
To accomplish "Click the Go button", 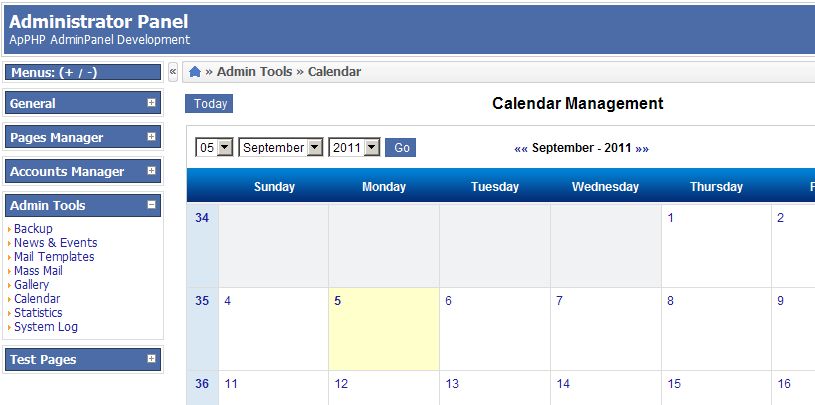I will [401, 148].
